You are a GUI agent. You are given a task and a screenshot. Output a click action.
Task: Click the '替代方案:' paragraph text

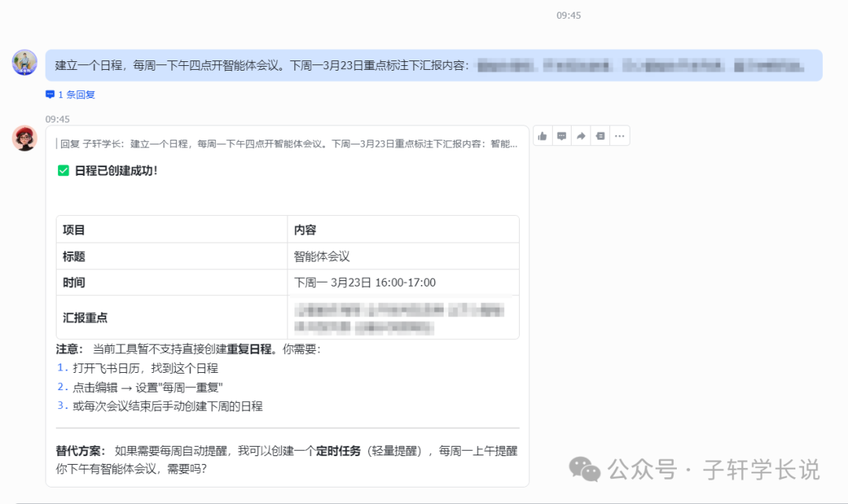pyautogui.click(x=287, y=460)
